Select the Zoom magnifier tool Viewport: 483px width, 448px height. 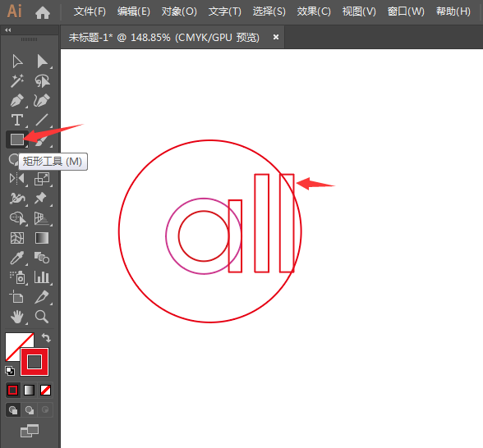(x=42, y=317)
